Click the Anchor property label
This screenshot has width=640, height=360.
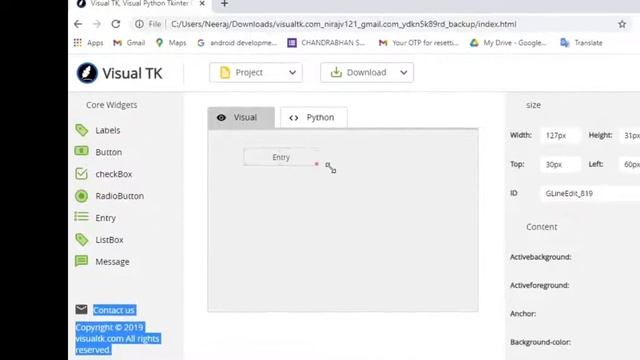coord(523,313)
